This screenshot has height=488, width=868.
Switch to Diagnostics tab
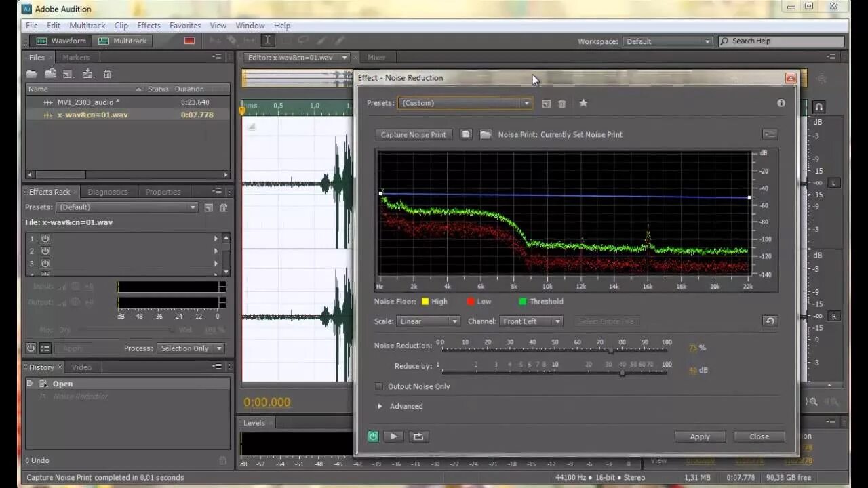coord(108,192)
